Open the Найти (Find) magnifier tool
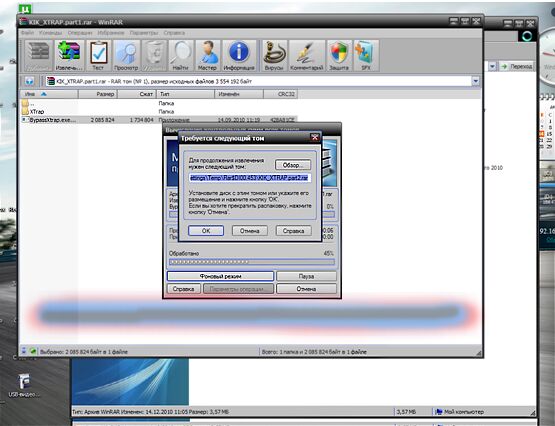The height and width of the screenshot is (426, 555). point(181,56)
